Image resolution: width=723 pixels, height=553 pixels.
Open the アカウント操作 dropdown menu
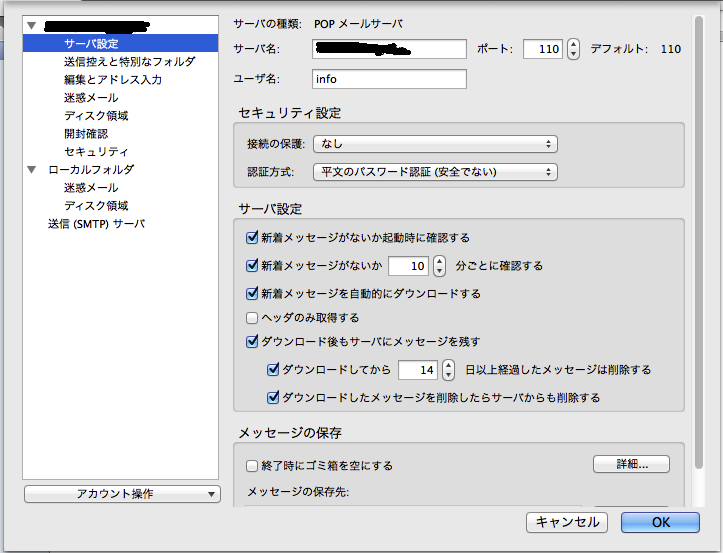pyautogui.click(x=121, y=494)
